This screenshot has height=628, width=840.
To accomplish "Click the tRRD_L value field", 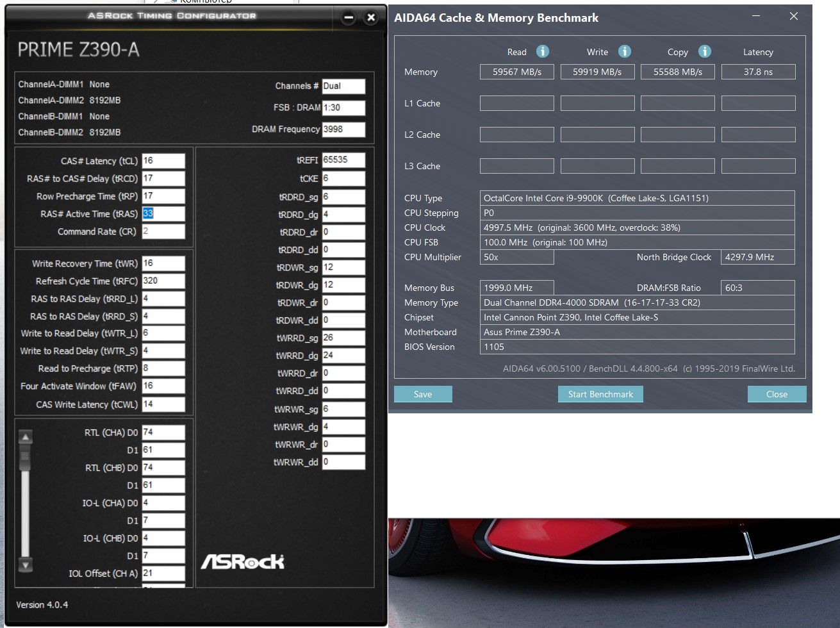I will pyautogui.click(x=163, y=299).
